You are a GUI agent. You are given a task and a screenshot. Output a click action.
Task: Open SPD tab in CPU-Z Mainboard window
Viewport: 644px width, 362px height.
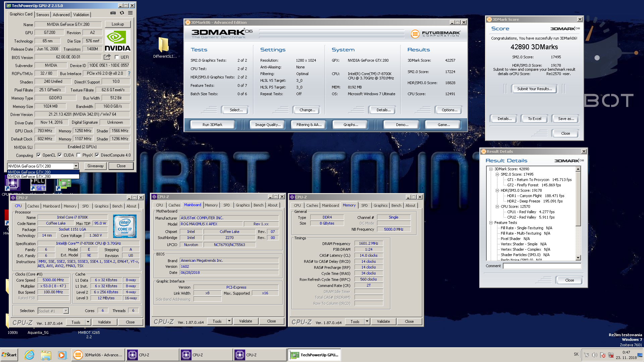(227, 205)
